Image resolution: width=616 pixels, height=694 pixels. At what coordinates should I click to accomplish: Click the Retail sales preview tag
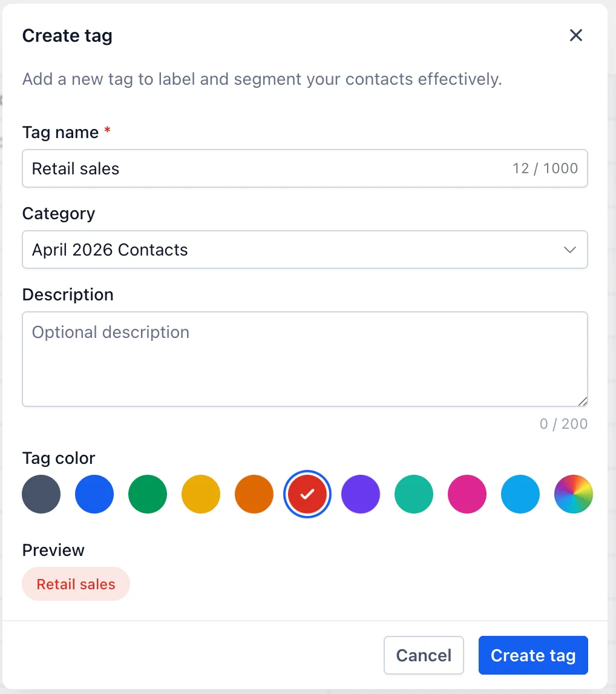pos(76,584)
